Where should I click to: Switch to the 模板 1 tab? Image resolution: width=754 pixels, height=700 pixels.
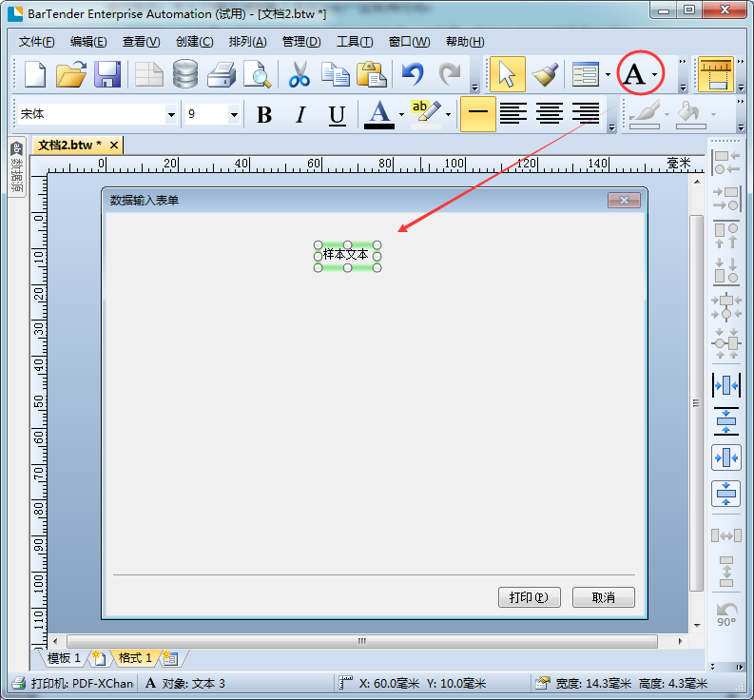[x=65, y=658]
